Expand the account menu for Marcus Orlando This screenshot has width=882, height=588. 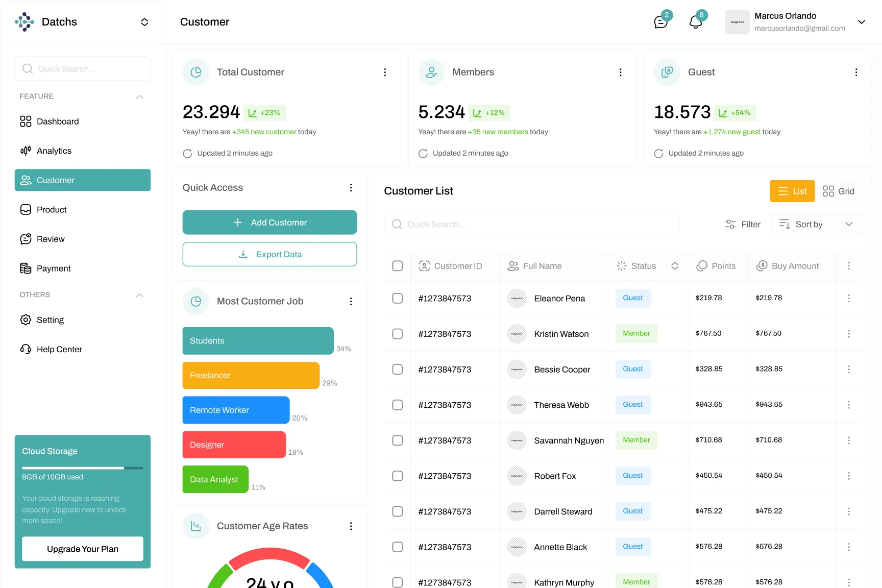861,22
